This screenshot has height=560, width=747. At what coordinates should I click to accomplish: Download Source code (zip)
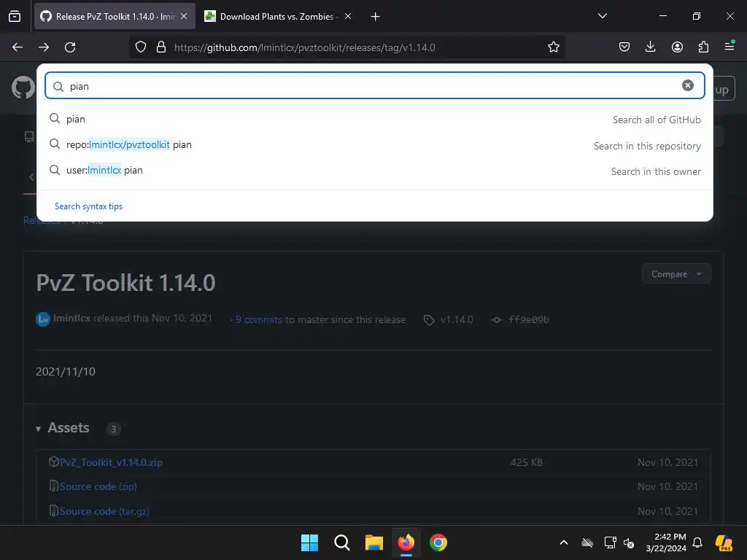pos(98,486)
